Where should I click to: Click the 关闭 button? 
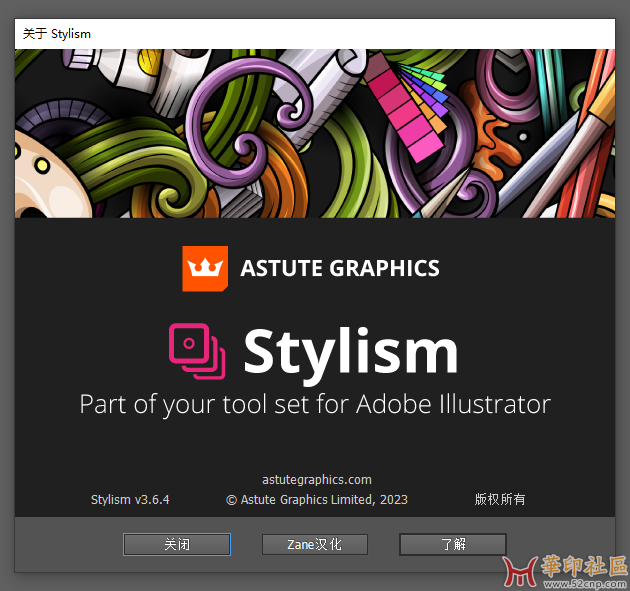[x=177, y=544]
